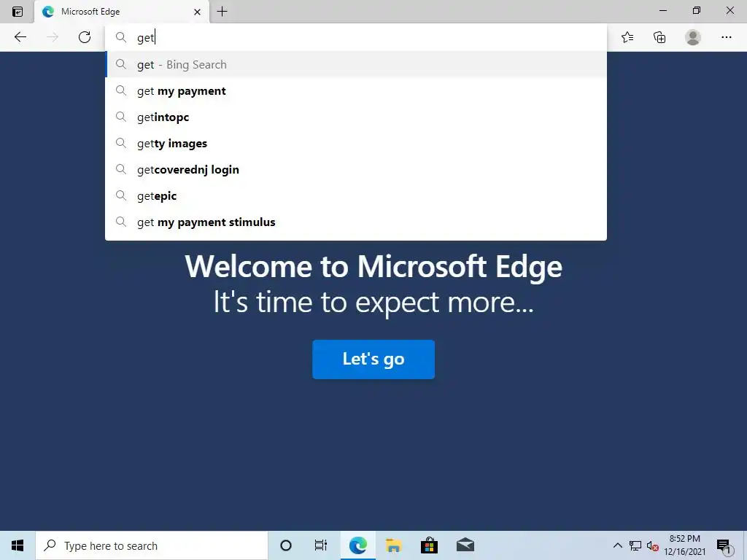This screenshot has height=560, width=747.
Task: Open File Explorer from the taskbar
Action: (x=393, y=545)
